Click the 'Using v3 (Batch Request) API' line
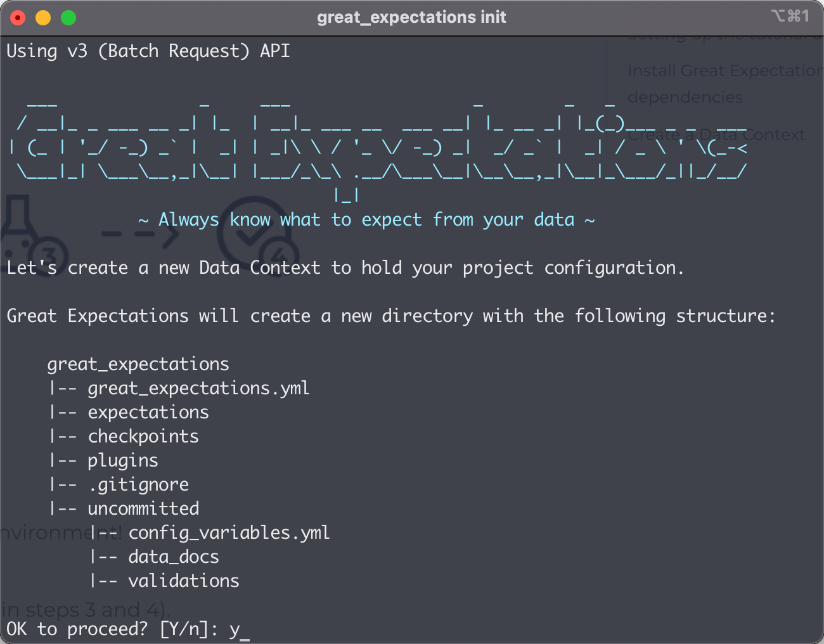824x644 pixels. pos(148,51)
